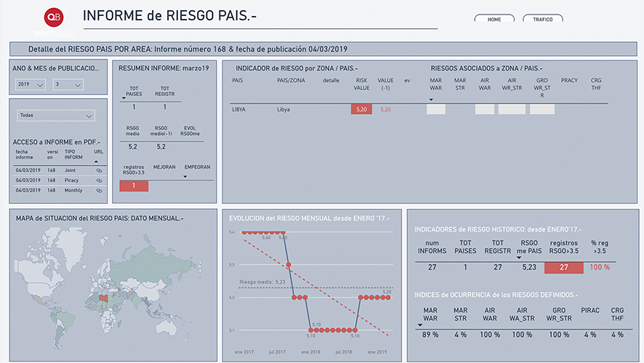644x363 pixels.
Task: Click the highlighted Libya country on the map
Action: coord(104,298)
